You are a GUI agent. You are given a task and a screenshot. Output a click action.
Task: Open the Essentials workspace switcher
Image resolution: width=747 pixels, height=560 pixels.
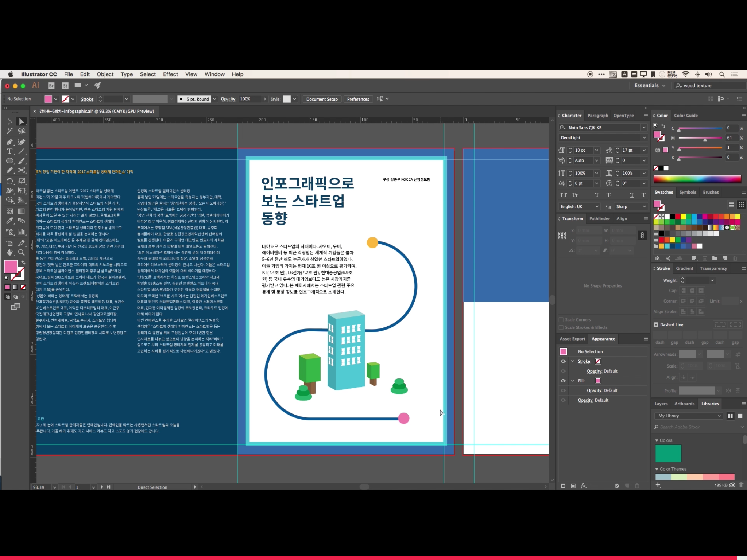click(650, 86)
